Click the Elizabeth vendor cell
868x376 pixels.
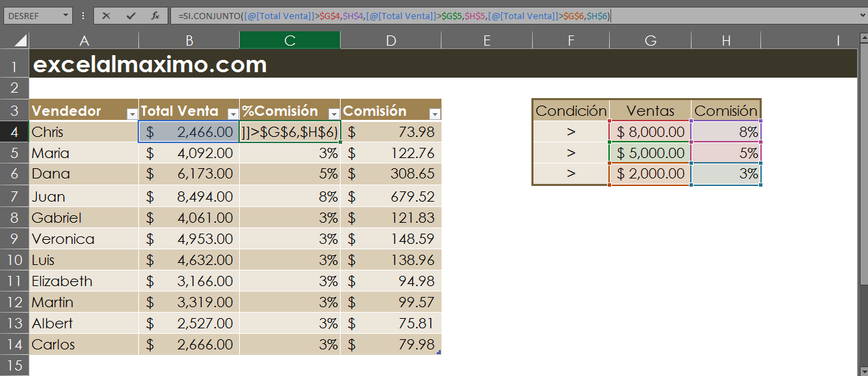tap(84, 281)
